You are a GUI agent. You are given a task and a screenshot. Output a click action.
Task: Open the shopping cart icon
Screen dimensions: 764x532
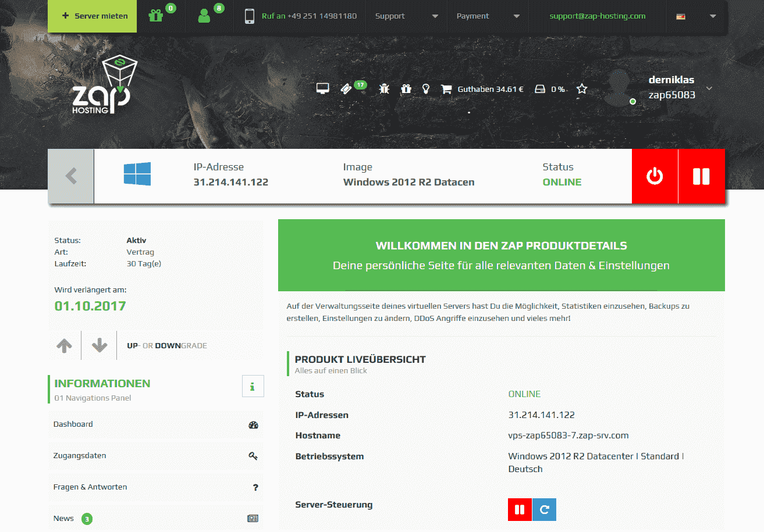coord(446,89)
